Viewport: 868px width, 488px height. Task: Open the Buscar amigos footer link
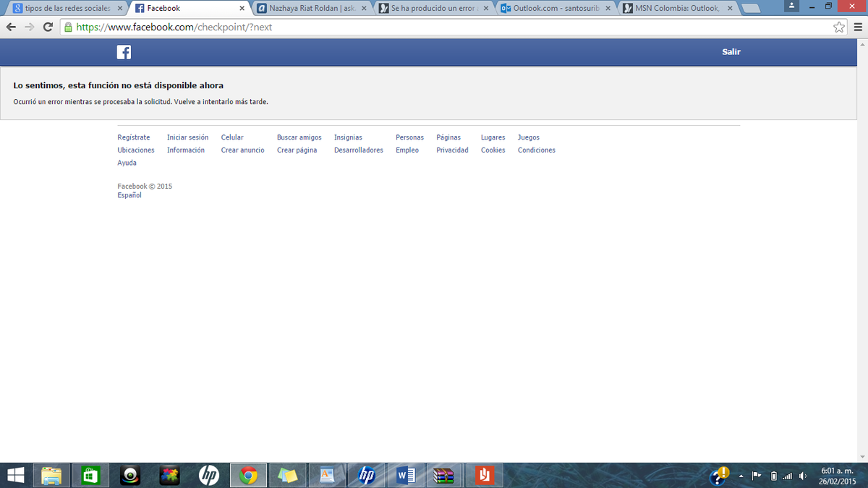tap(299, 137)
